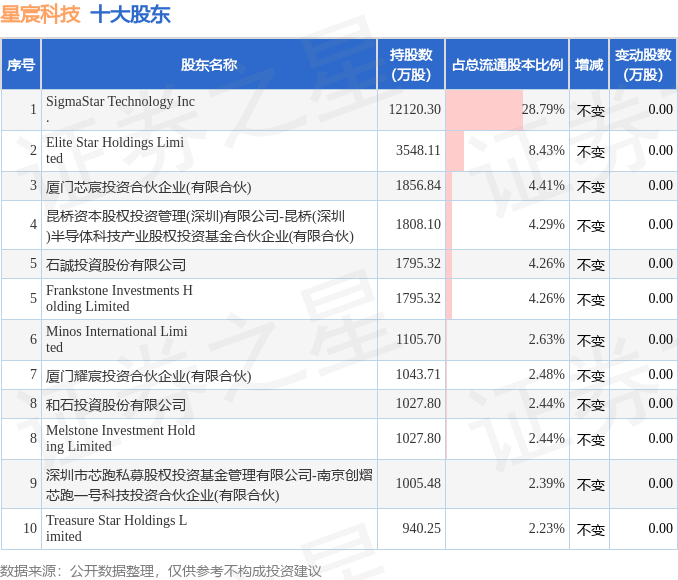Click the 十大股东 heading

point(131,14)
